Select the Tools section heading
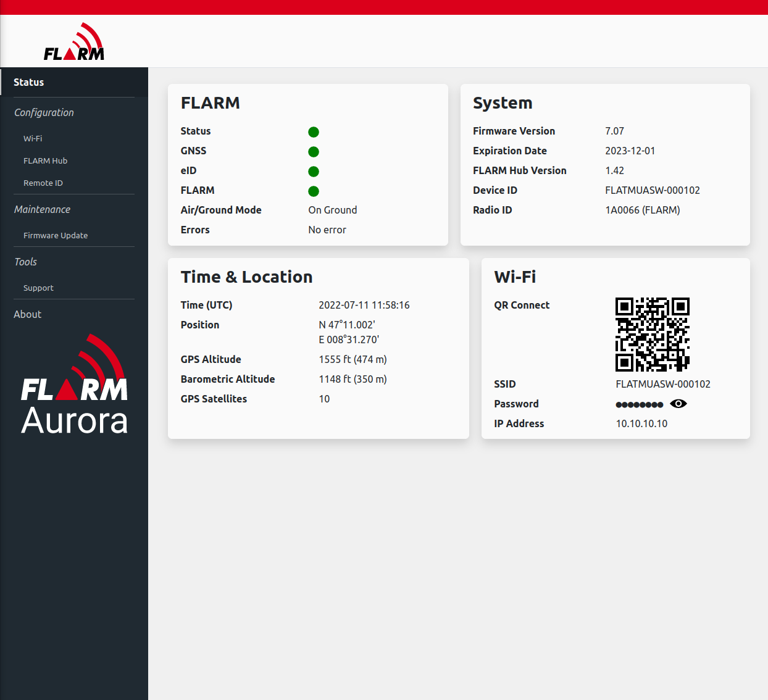 tap(25, 262)
